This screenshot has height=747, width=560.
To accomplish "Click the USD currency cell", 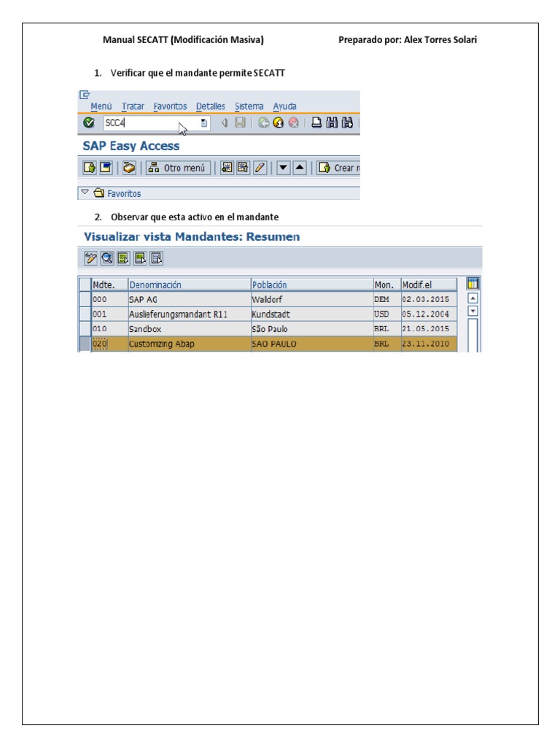I will (x=387, y=314).
